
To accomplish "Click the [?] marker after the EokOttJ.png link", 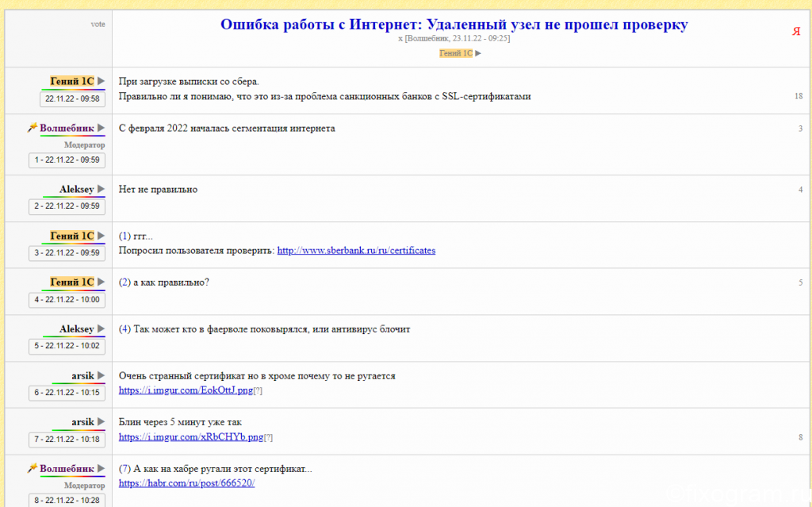I will pyautogui.click(x=258, y=391).
